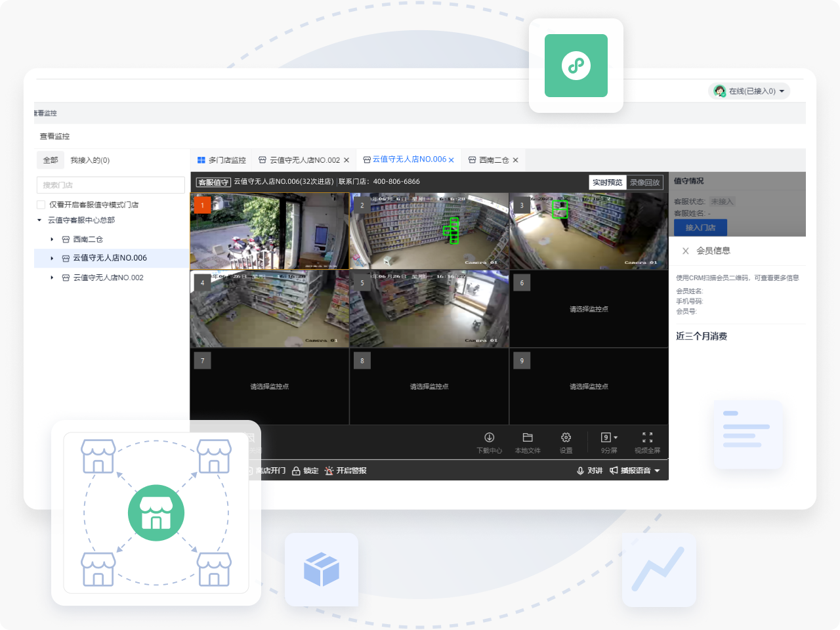The image size is (840, 630).
Task: Open the 9分屏 split-screen dropdown
Action: pyautogui.click(x=609, y=438)
